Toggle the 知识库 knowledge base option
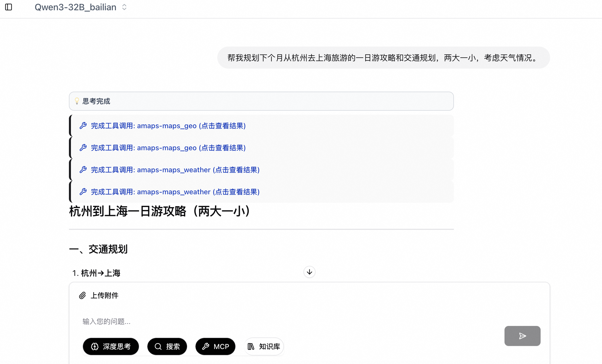The height and width of the screenshot is (364, 602). tap(264, 346)
